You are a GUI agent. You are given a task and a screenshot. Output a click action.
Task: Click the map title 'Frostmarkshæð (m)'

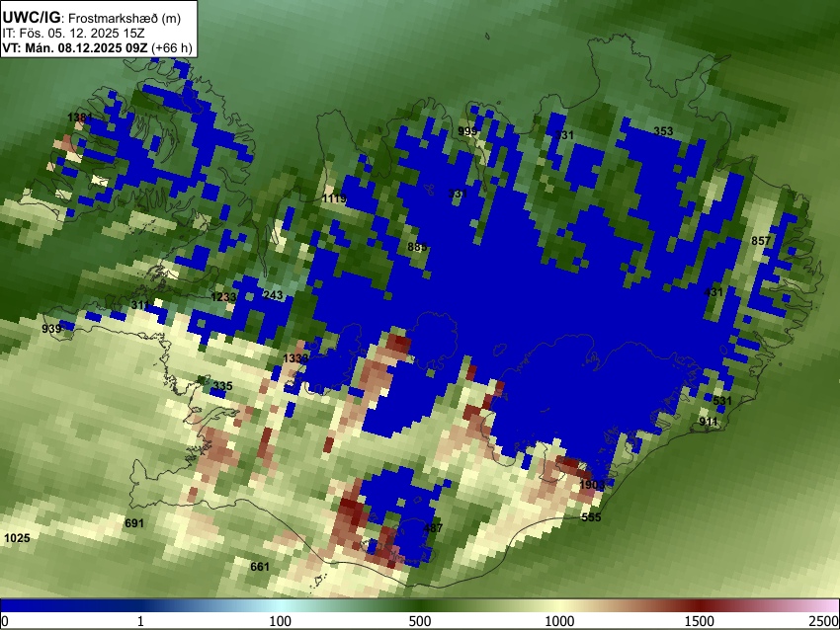click(x=125, y=18)
